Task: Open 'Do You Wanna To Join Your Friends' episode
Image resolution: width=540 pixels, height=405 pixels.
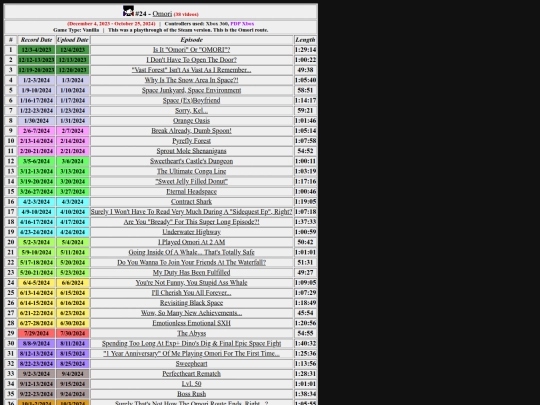Action: pyautogui.click(x=191, y=262)
